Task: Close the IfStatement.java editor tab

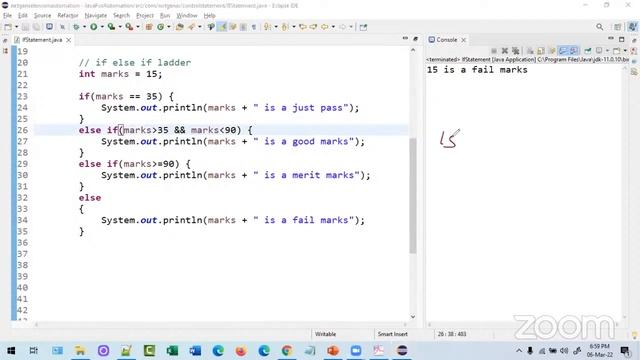Action: click(x=69, y=40)
